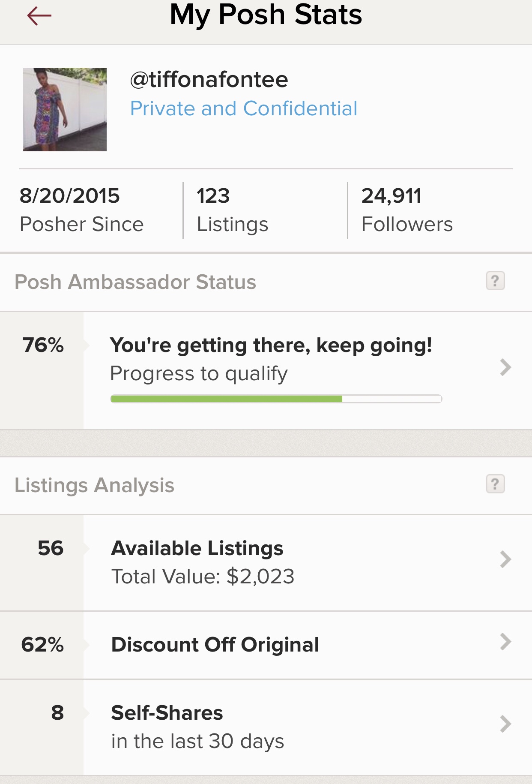The height and width of the screenshot is (784, 532).
Task: Open Self-Shares in the last 30 days
Action: (x=266, y=727)
